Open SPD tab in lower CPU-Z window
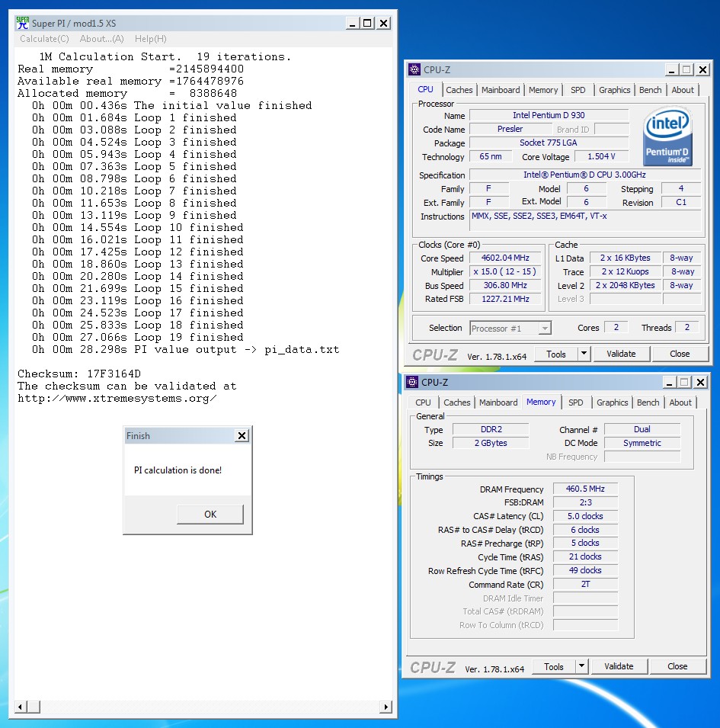The height and width of the screenshot is (728, 720). tap(576, 402)
